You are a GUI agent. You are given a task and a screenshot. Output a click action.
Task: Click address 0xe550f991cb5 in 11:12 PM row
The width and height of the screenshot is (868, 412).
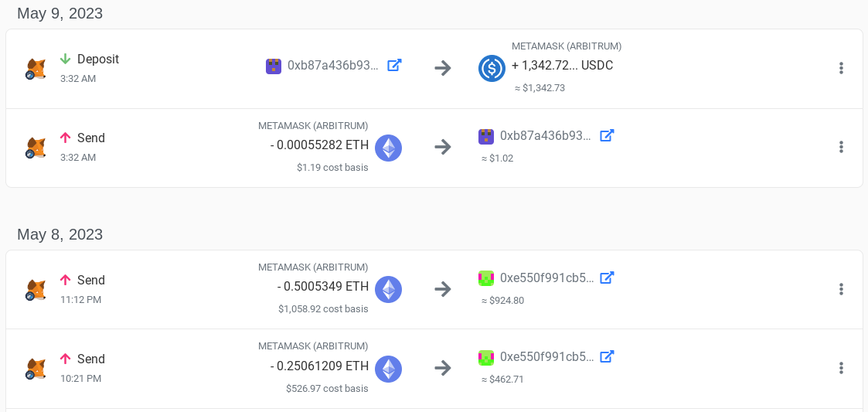547,278
